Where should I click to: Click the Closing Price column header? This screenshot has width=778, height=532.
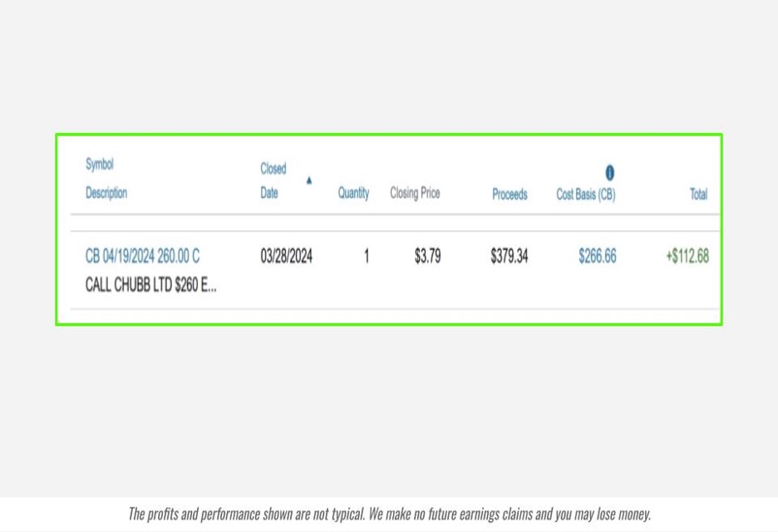415,193
